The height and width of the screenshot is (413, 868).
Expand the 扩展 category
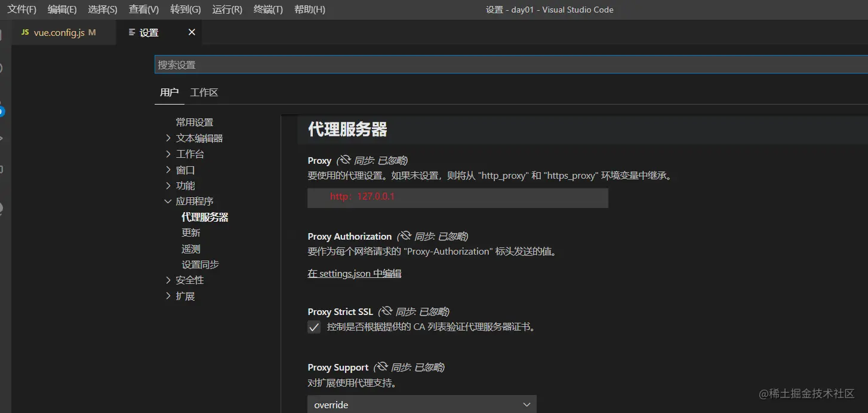click(x=168, y=296)
